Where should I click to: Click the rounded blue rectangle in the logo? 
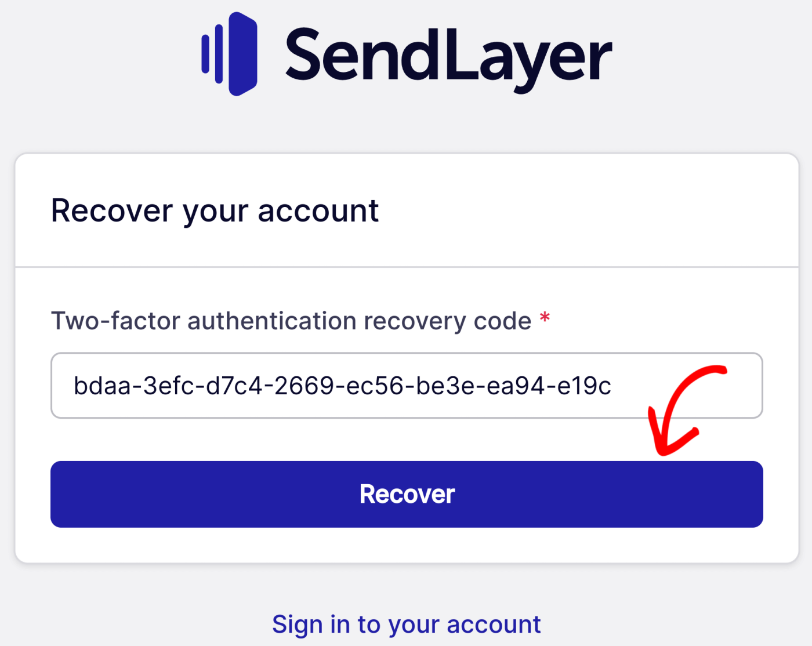pyautogui.click(x=244, y=52)
